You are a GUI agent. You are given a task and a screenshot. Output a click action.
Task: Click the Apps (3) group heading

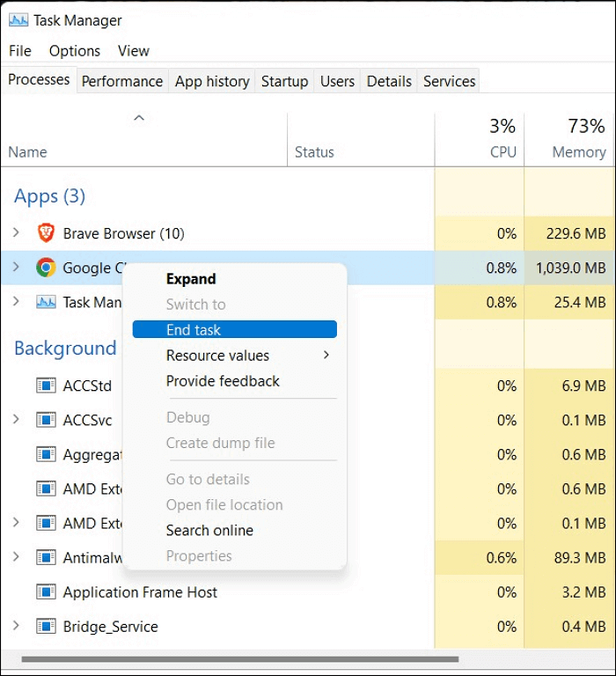49,196
